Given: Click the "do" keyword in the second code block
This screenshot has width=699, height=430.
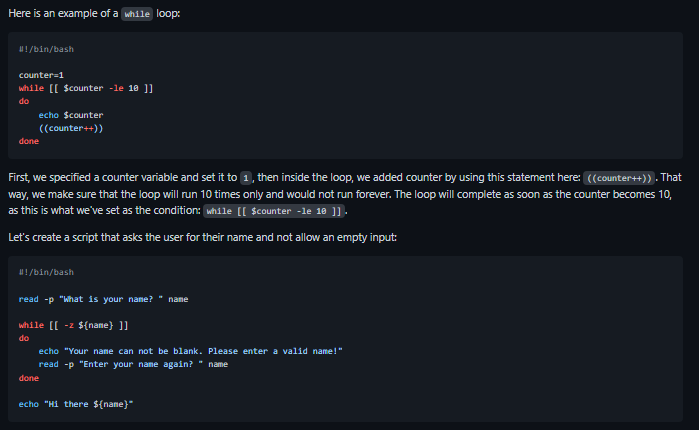Looking at the screenshot, I should pyautogui.click(x=24, y=338).
